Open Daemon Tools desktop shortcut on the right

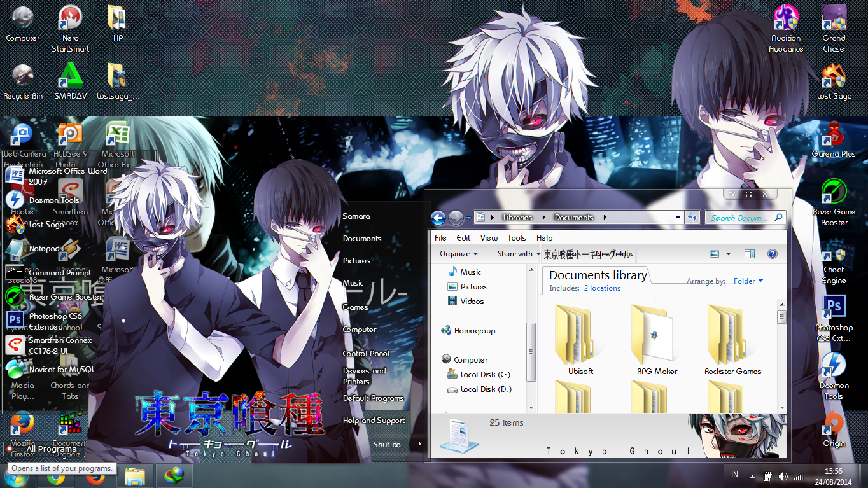pyautogui.click(x=834, y=377)
